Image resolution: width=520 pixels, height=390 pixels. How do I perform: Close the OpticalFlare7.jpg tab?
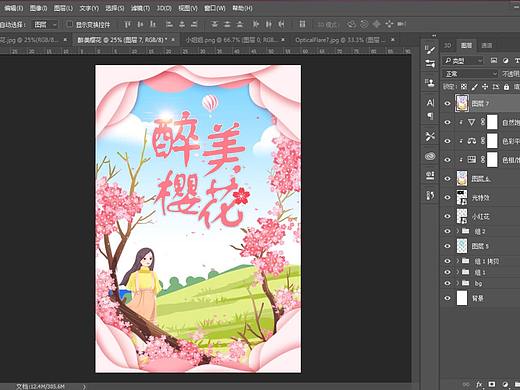click(393, 40)
